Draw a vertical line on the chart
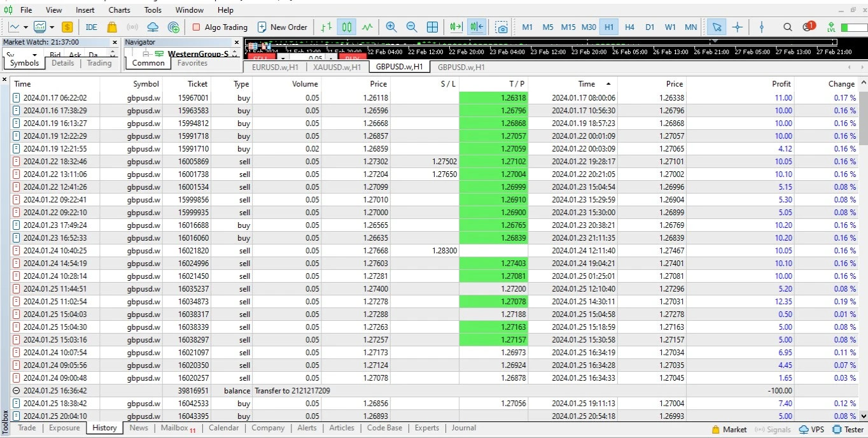Image resolution: width=868 pixels, height=438 pixels. pos(762,27)
